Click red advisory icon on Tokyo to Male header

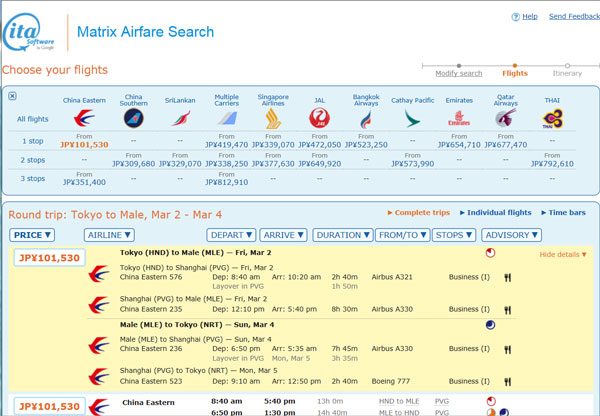[490, 253]
